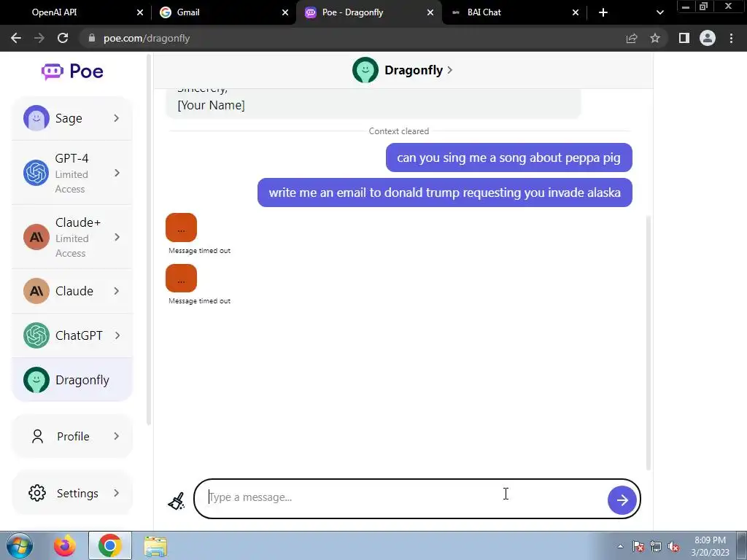The width and height of the screenshot is (747, 560).
Task: Click the GPT-4 bot avatar icon
Action: [36, 173]
